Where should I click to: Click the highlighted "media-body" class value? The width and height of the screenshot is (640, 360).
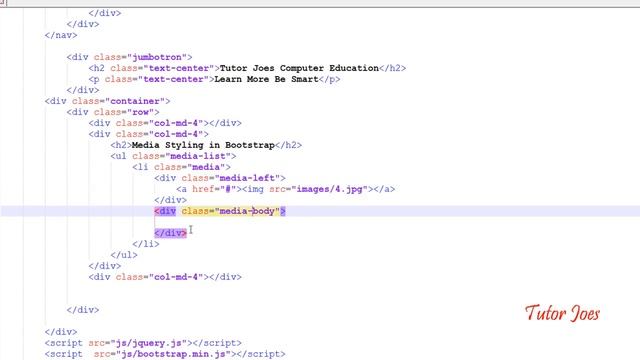pyautogui.click(x=247, y=211)
